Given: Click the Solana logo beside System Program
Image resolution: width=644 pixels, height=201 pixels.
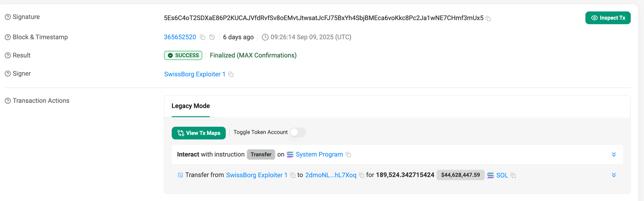Looking at the screenshot, I should pyautogui.click(x=290, y=154).
